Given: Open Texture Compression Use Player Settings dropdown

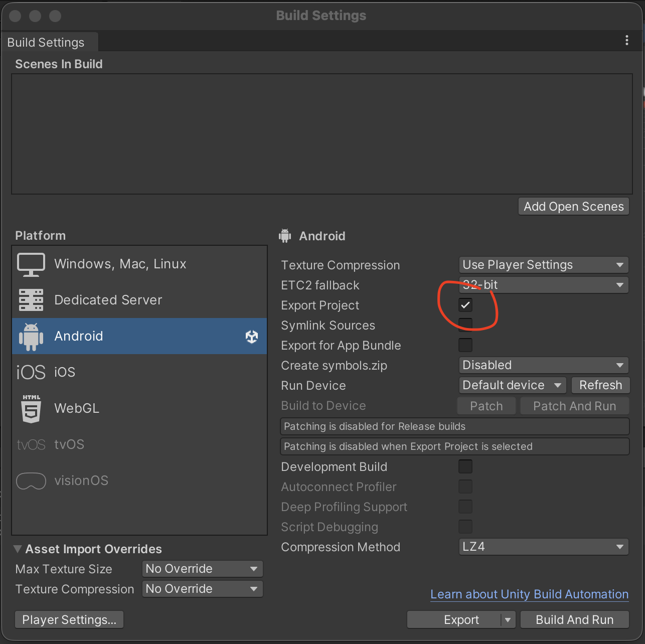Looking at the screenshot, I should pos(544,265).
